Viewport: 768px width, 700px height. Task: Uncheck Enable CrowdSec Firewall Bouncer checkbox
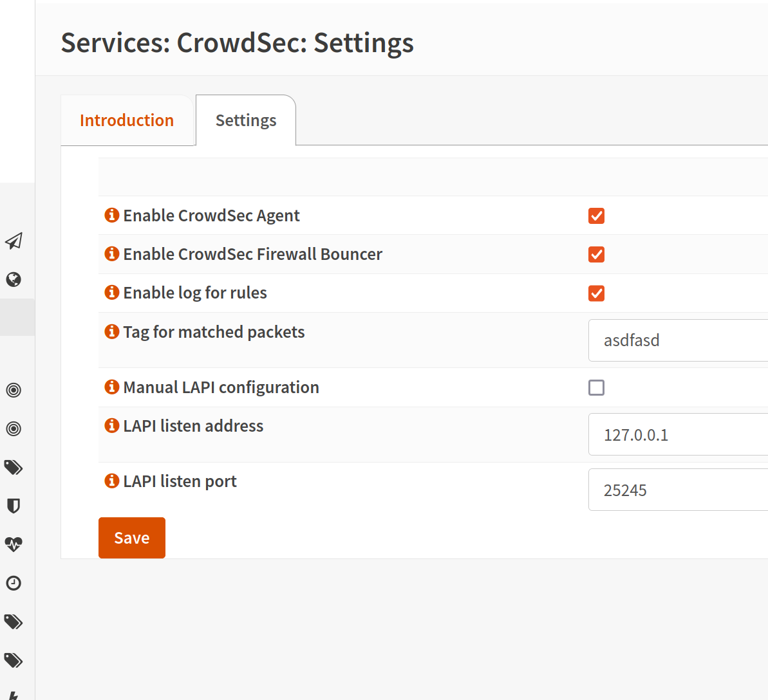pos(596,255)
